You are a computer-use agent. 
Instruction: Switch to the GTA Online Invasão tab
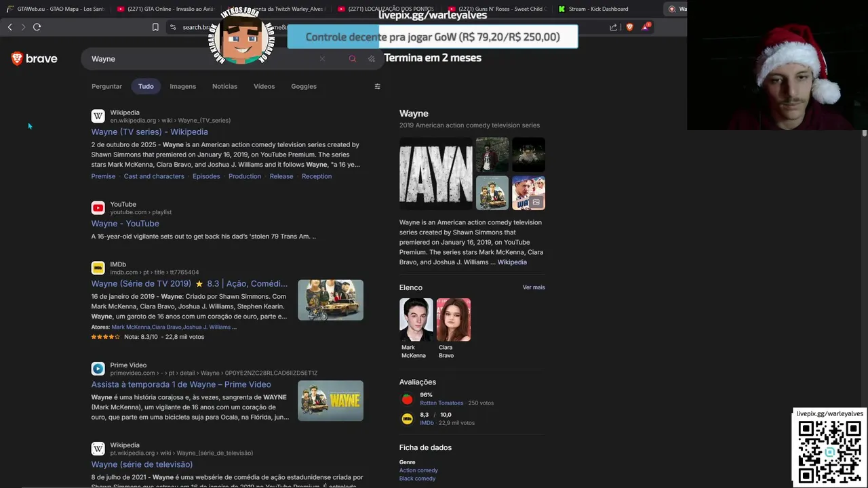(x=165, y=9)
